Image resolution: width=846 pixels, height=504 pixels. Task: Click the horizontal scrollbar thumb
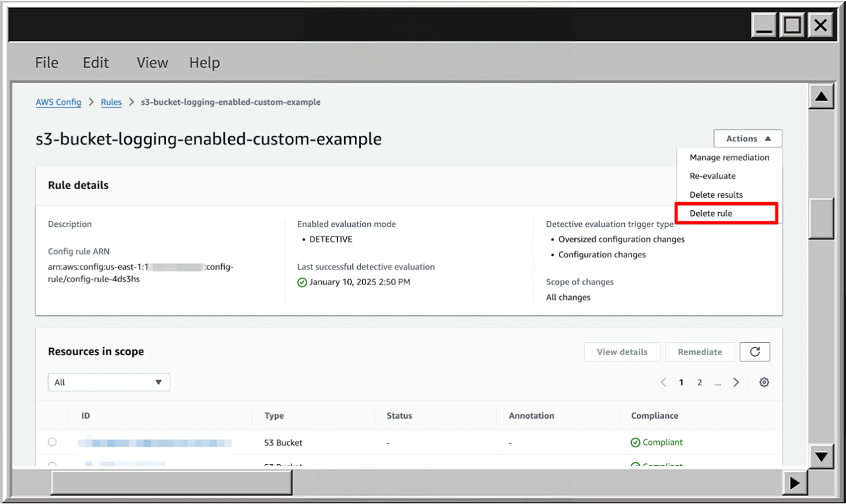(171, 483)
